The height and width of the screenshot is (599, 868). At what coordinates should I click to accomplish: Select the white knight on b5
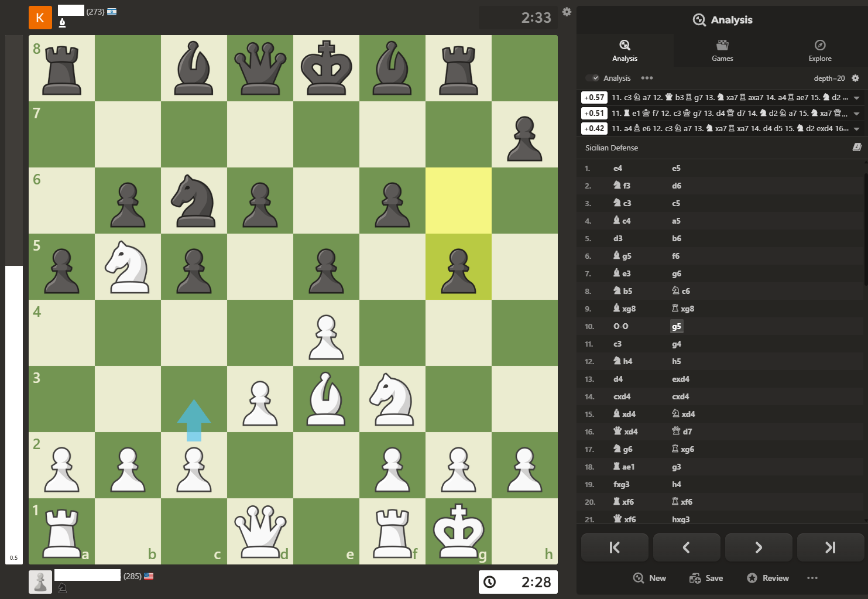pos(128,267)
